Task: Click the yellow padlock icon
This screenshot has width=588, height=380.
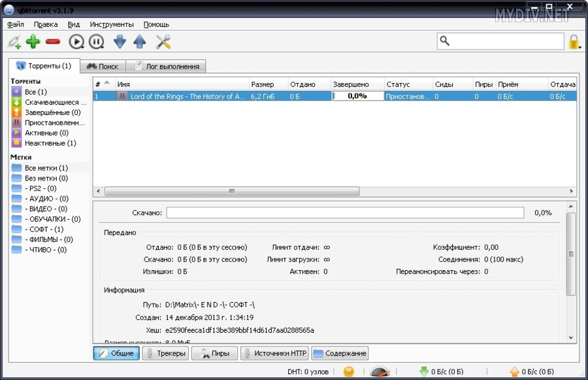Action: [x=574, y=43]
